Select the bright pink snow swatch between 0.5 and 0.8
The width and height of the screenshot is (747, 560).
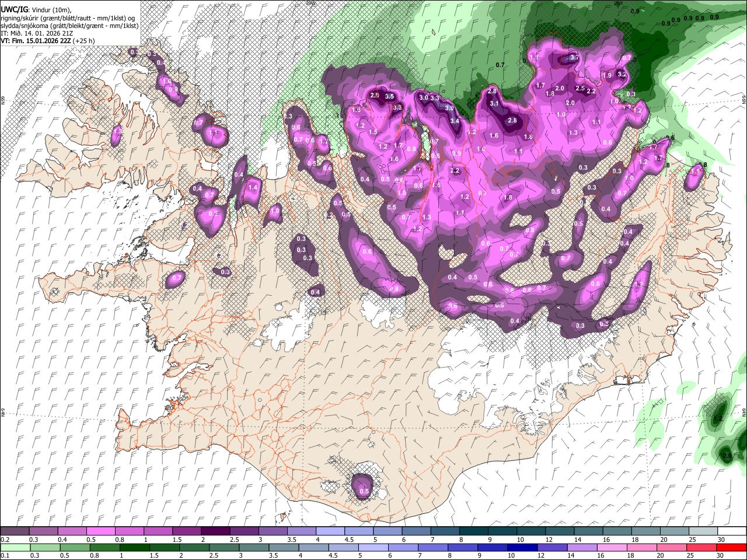[x=100, y=531]
